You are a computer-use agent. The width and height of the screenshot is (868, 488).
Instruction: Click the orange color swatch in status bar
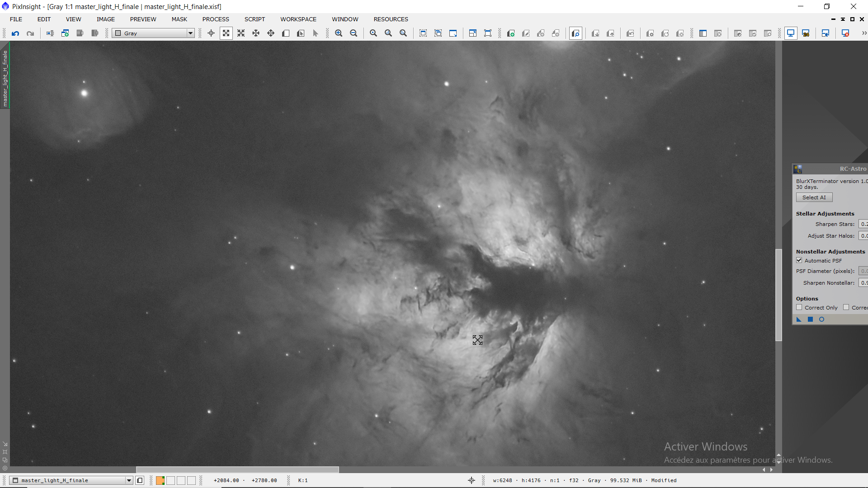(160, 480)
